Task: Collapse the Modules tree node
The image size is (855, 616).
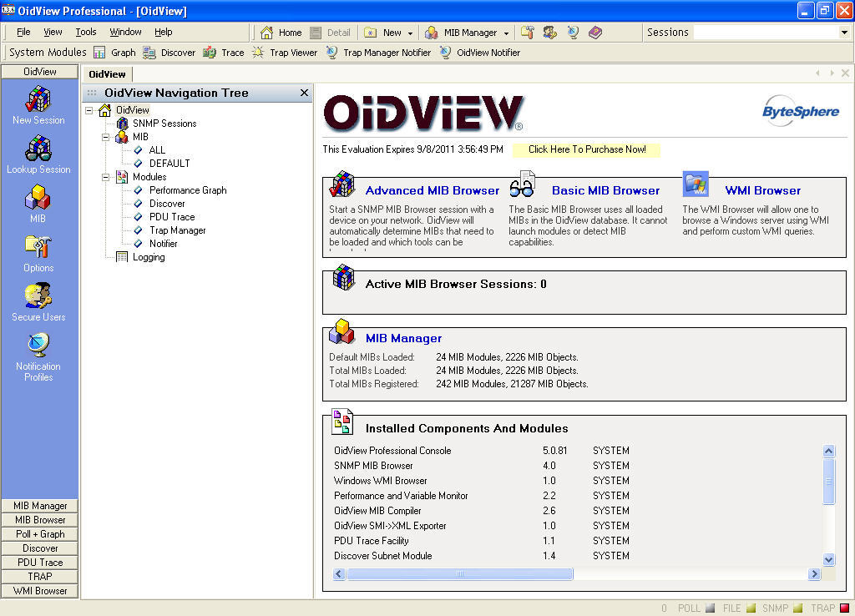Action: point(106,177)
